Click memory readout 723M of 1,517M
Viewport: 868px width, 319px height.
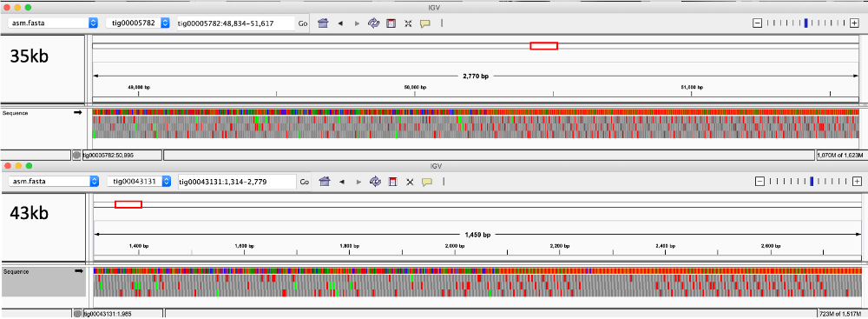tap(840, 314)
